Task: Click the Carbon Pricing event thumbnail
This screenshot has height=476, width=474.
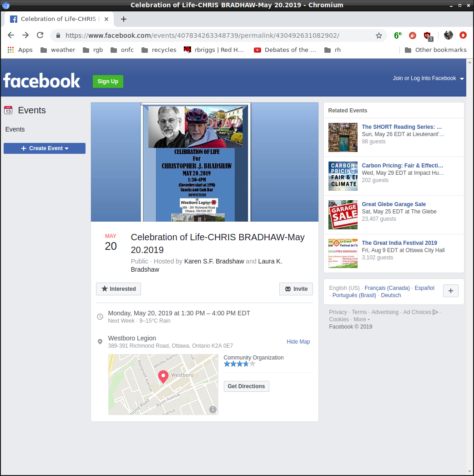Action: (x=343, y=176)
